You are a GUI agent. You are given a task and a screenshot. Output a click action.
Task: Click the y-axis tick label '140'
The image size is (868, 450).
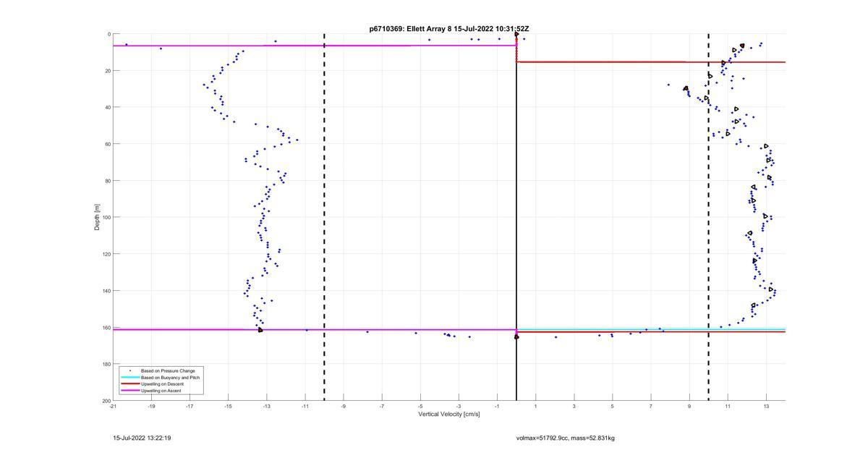(x=106, y=291)
